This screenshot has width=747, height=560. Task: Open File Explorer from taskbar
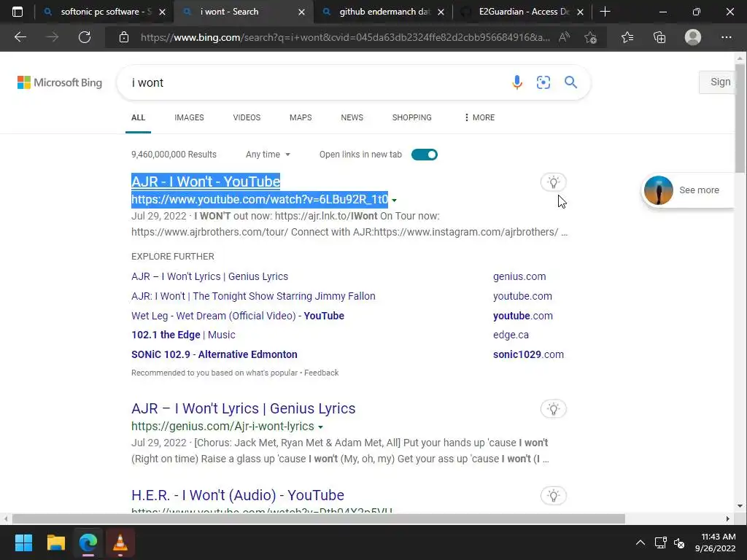(x=55, y=542)
